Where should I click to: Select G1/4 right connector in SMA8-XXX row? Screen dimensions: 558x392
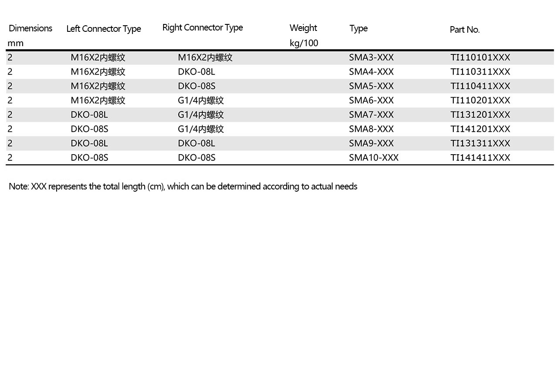click(201, 129)
